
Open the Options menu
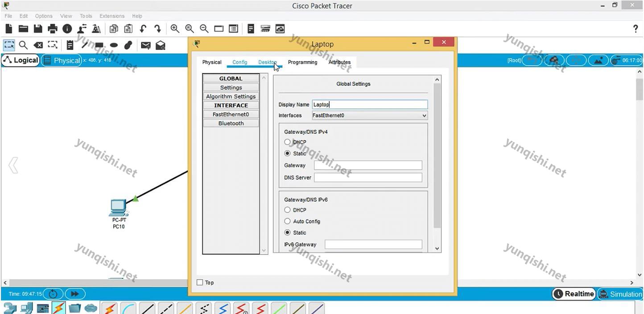[44, 16]
